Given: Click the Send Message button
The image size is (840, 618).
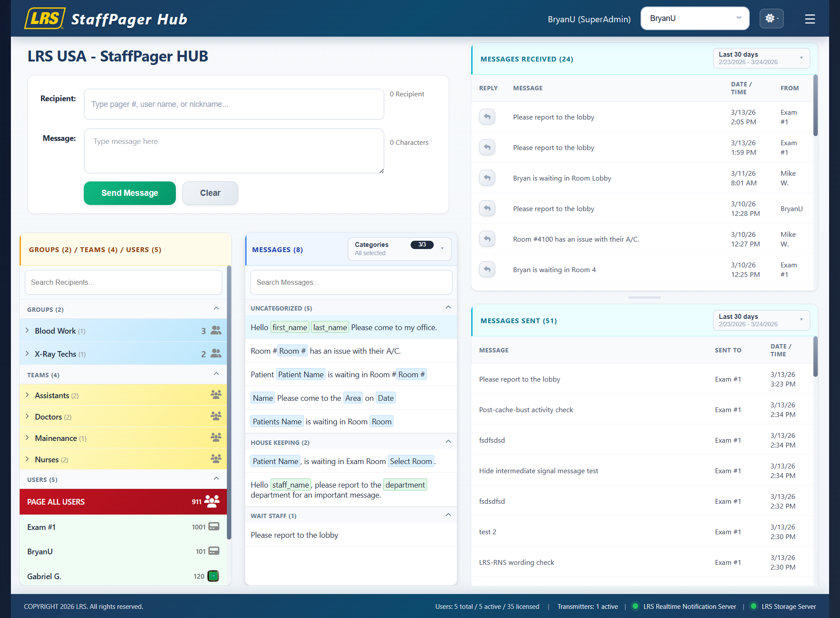Looking at the screenshot, I should [130, 193].
